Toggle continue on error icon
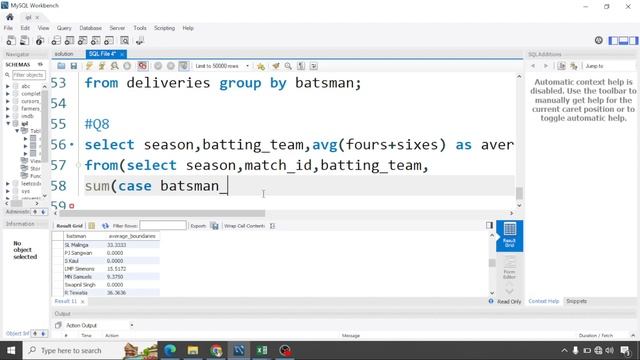This screenshot has height=360, width=640. coord(142,66)
